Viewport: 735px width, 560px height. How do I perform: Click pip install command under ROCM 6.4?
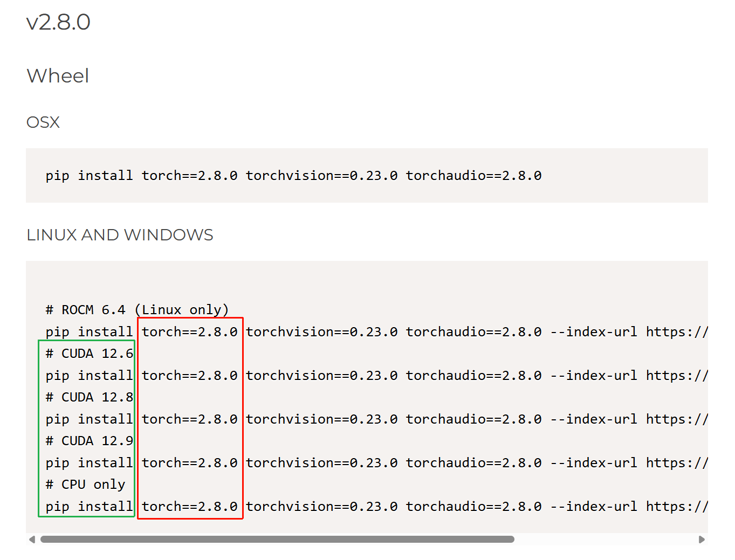(x=376, y=332)
